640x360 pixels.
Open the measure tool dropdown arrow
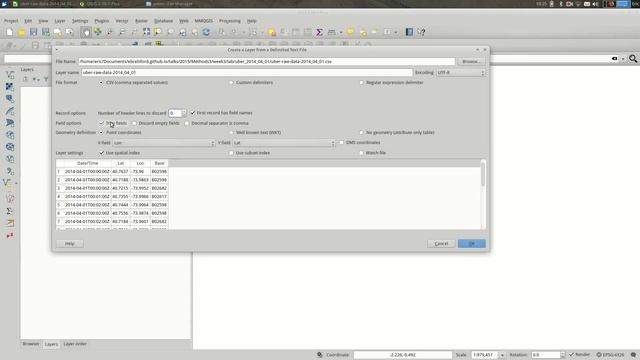pos(341,32)
